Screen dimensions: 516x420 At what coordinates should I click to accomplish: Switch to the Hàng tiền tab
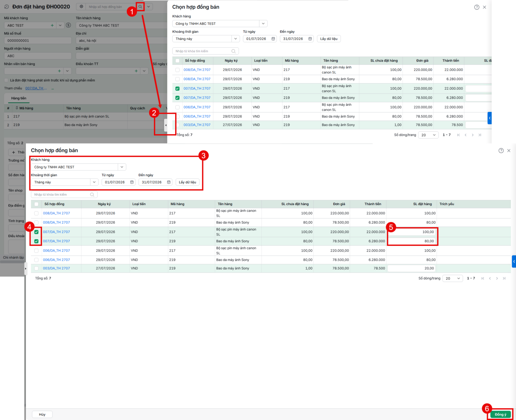pyautogui.click(x=19, y=98)
